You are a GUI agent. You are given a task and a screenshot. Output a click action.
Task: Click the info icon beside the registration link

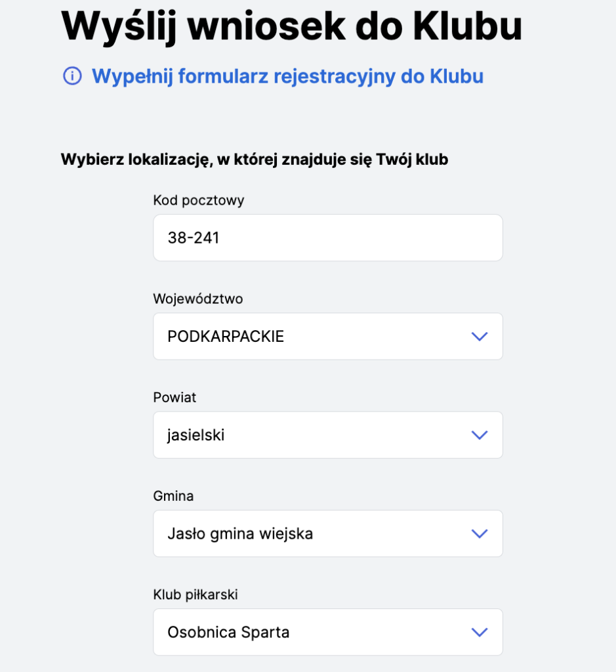coord(70,77)
